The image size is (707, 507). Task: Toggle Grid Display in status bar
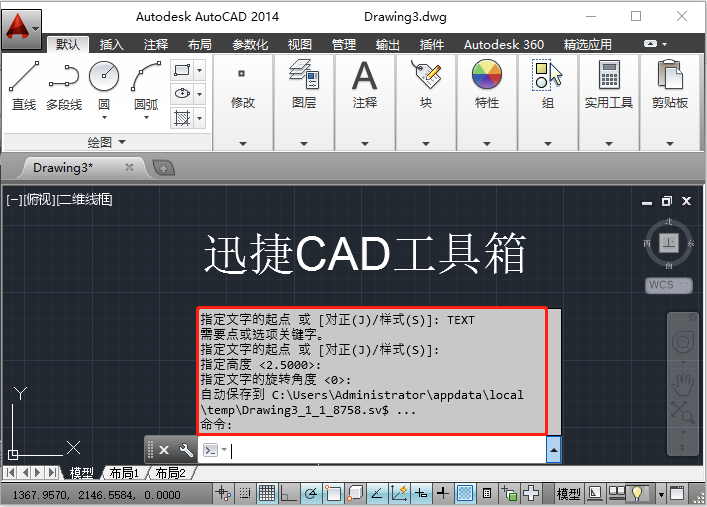tap(266, 494)
